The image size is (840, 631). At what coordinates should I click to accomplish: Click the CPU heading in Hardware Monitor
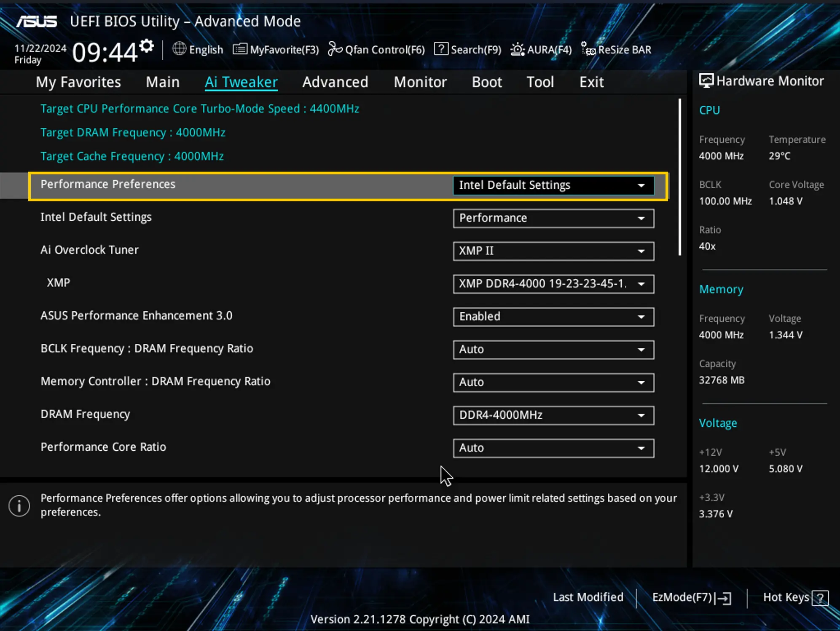coord(709,110)
